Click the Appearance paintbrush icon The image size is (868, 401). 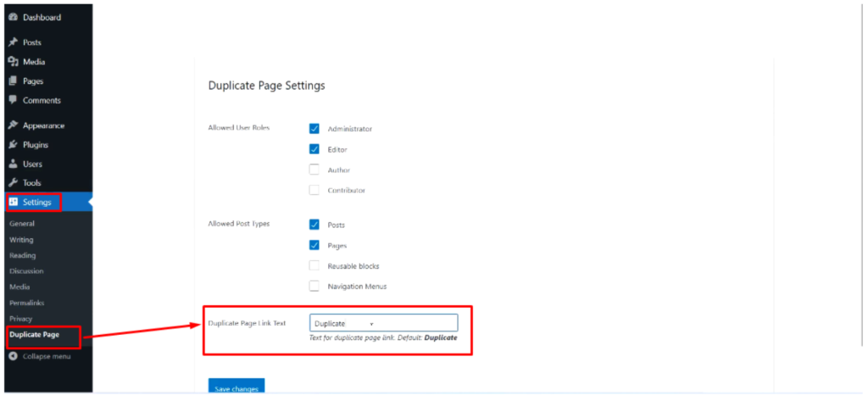click(x=14, y=125)
